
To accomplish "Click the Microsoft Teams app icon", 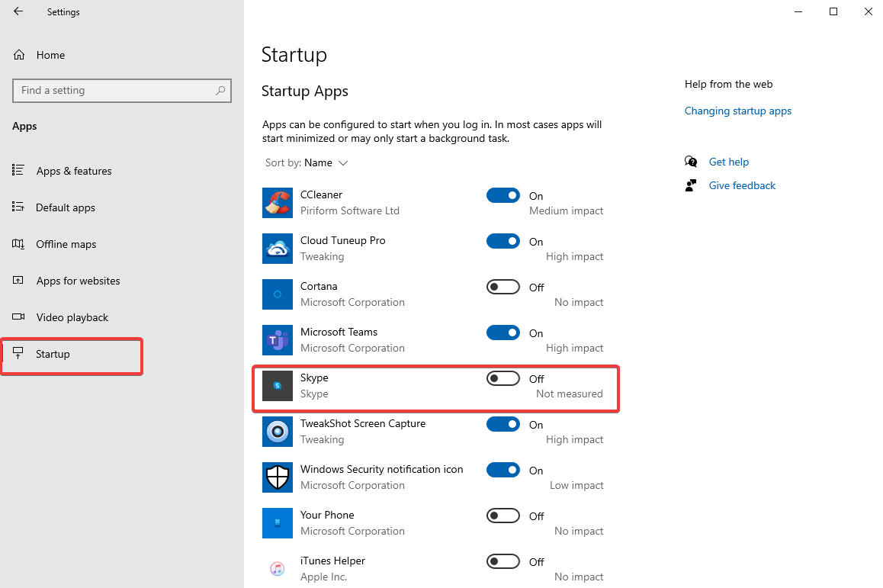I will click(x=277, y=340).
